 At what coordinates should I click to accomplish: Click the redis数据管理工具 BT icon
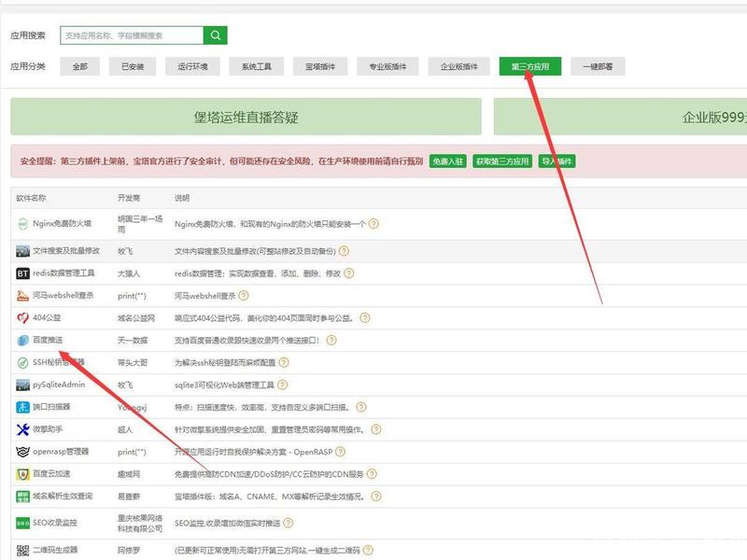pyautogui.click(x=22, y=273)
